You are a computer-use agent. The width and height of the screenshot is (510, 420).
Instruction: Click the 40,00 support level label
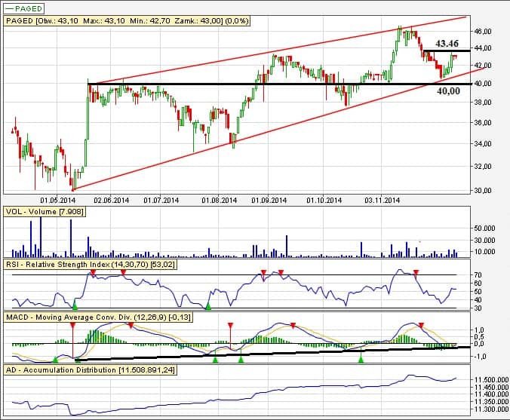[x=448, y=91]
